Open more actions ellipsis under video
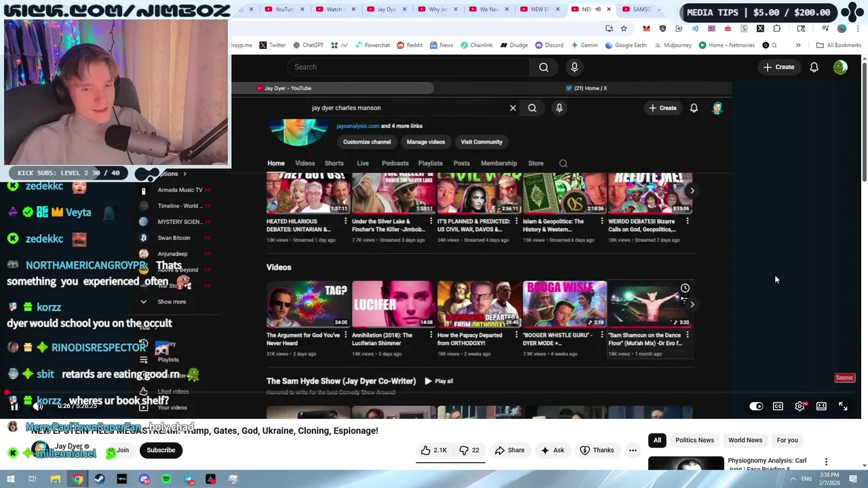The height and width of the screenshot is (488, 868). pyautogui.click(x=633, y=450)
